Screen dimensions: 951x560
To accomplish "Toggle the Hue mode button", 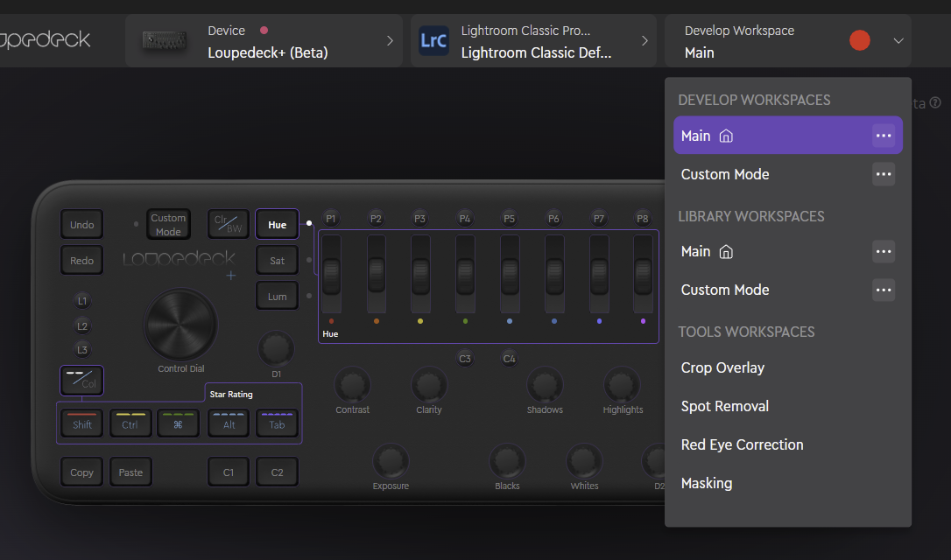I will pos(277,225).
